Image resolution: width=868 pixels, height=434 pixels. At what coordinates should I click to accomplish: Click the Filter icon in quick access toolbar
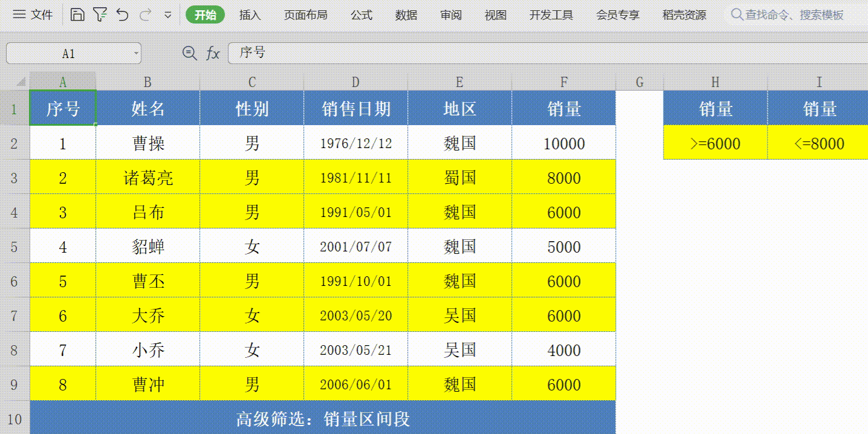coord(102,13)
